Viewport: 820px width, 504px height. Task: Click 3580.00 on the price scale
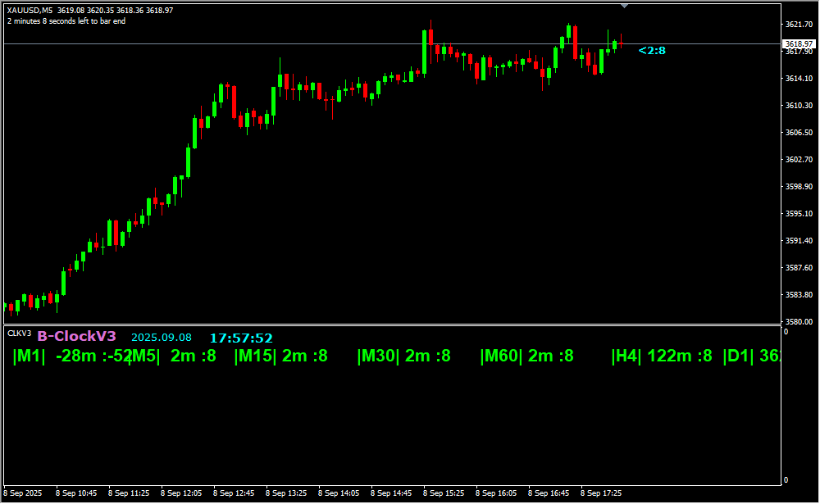pos(799,321)
